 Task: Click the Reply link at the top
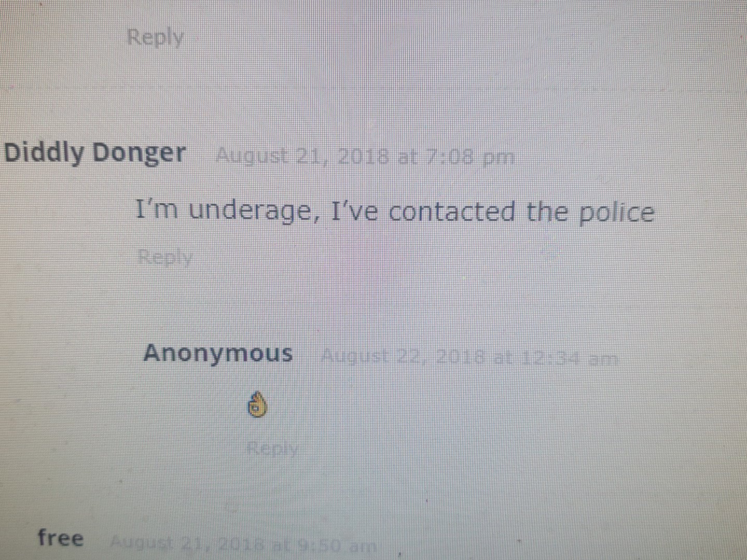(x=155, y=38)
